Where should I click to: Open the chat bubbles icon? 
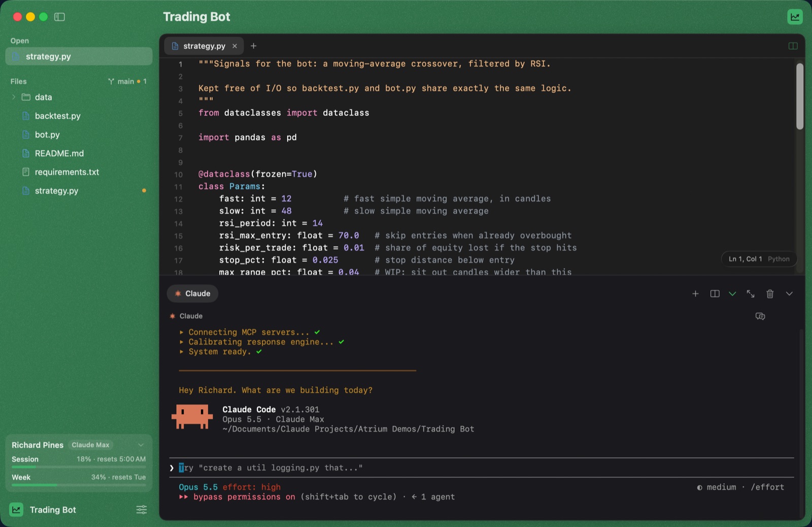pos(760,316)
